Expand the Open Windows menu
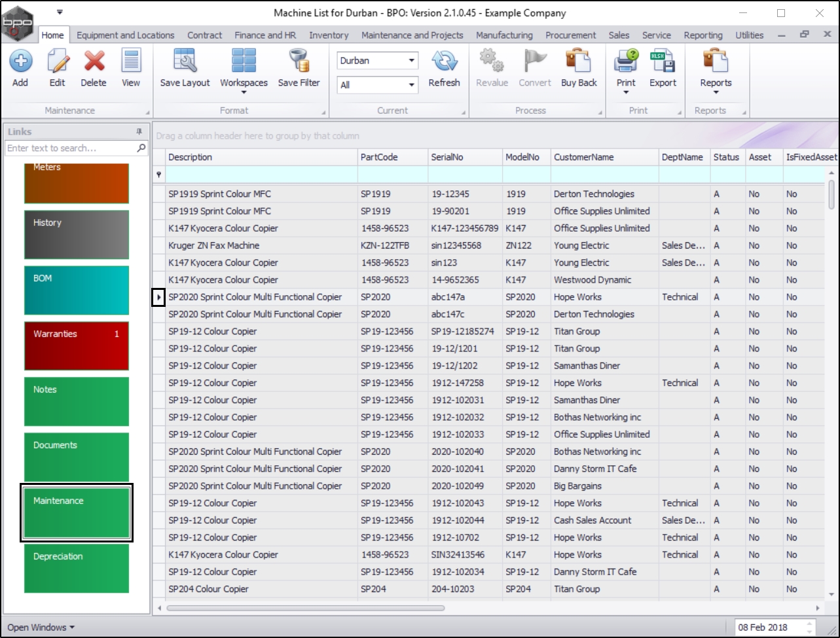The height and width of the screenshot is (638, 840). pos(41,628)
